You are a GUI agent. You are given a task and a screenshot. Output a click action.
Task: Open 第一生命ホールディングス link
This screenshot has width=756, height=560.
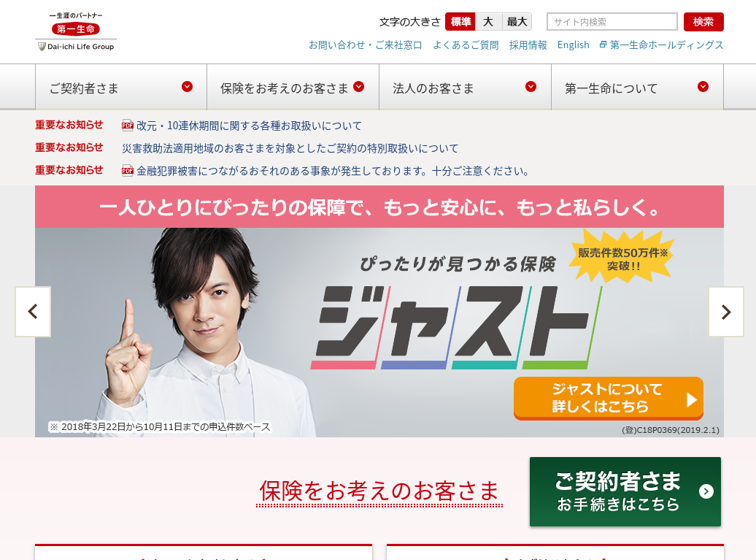[667, 45]
